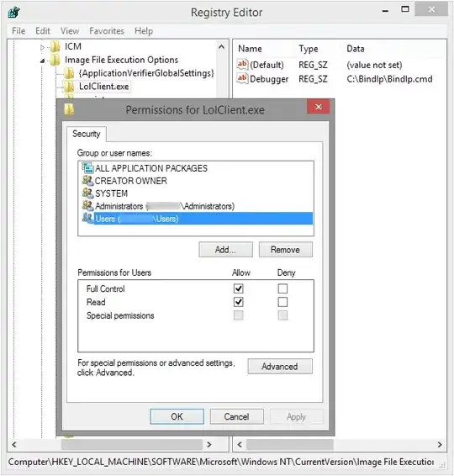
Task: Click the Name column header
Action: [x=250, y=49]
